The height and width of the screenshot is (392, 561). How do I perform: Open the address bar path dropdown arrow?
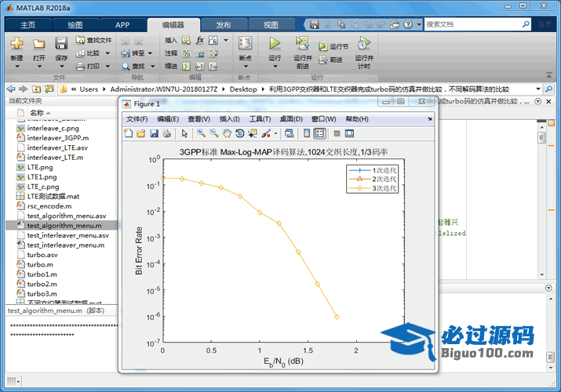point(537,89)
